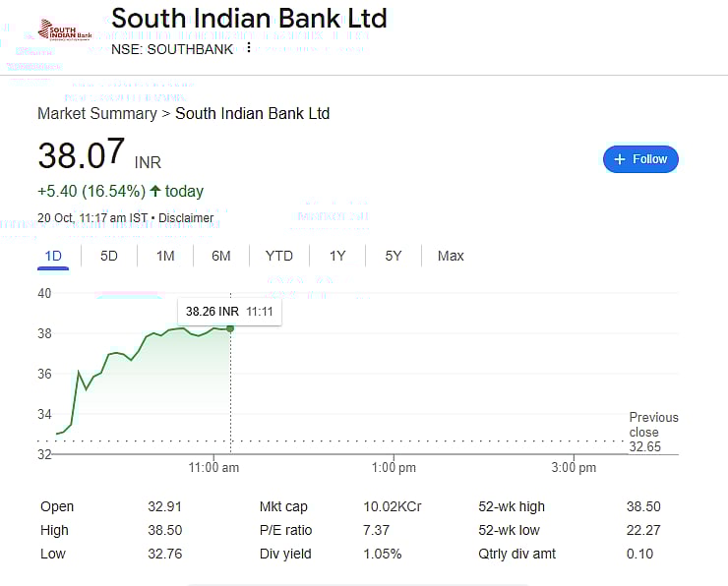This screenshot has width=728, height=586.
Task: Switch to the 5D chart range
Action: click(x=109, y=256)
